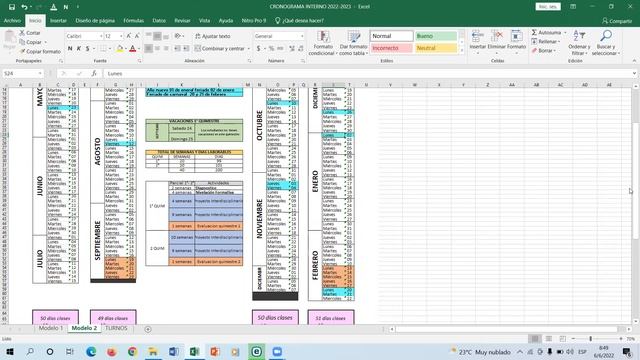The height and width of the screenshot is (360, 640).
Task: Decrease font size with the smaller A
Action: coord(137,36)
